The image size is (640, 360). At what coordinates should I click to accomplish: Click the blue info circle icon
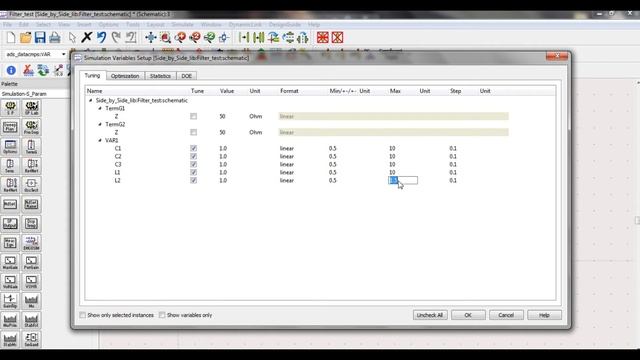[x=11, y=70]
